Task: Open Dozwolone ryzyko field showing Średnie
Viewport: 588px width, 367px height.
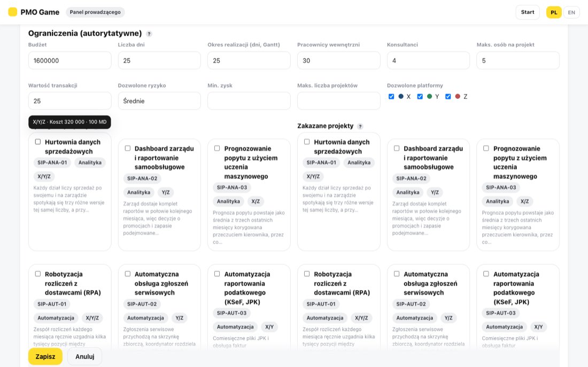Action: 159,101
